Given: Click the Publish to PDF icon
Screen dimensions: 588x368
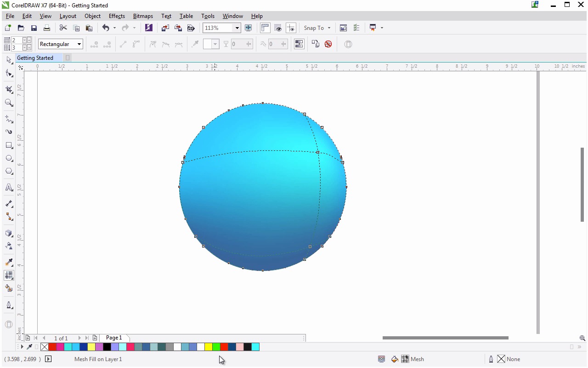Looking at the screenshot, I should click(191, 28).
